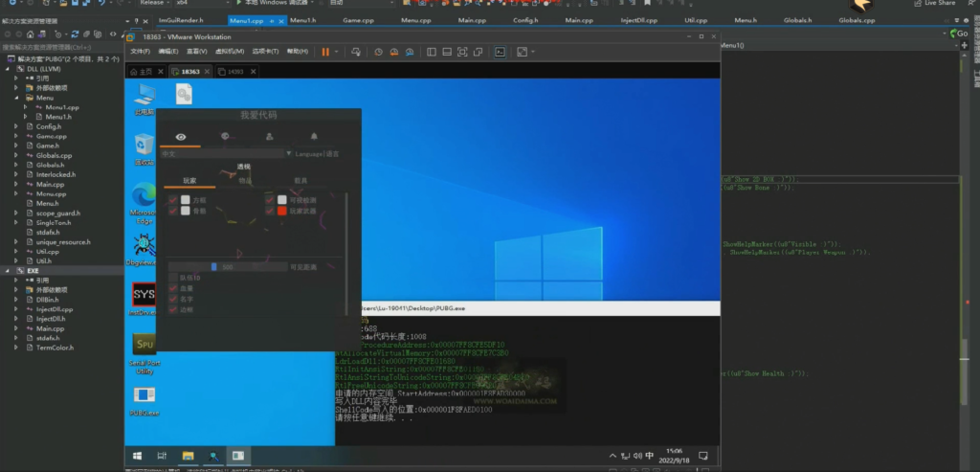Switch to the 14393 VM tab
Screen dimensions: 980x472
click(x=235, y=72)
